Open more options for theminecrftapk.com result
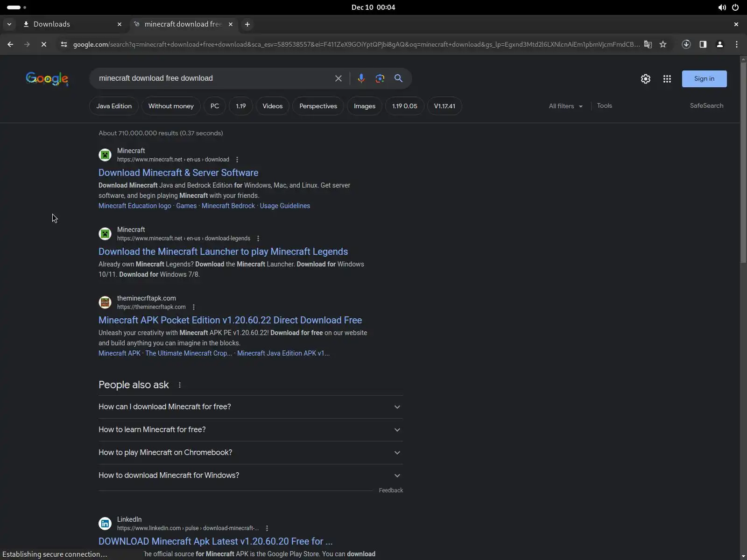This screenshot has width=747, height=560. pyautogui.click(x=194, y=307)
